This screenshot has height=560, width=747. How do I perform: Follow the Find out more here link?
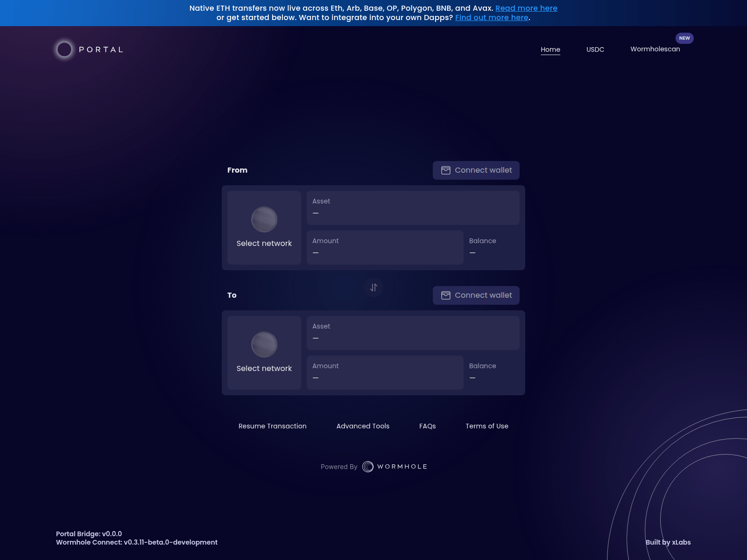(492, 18)
